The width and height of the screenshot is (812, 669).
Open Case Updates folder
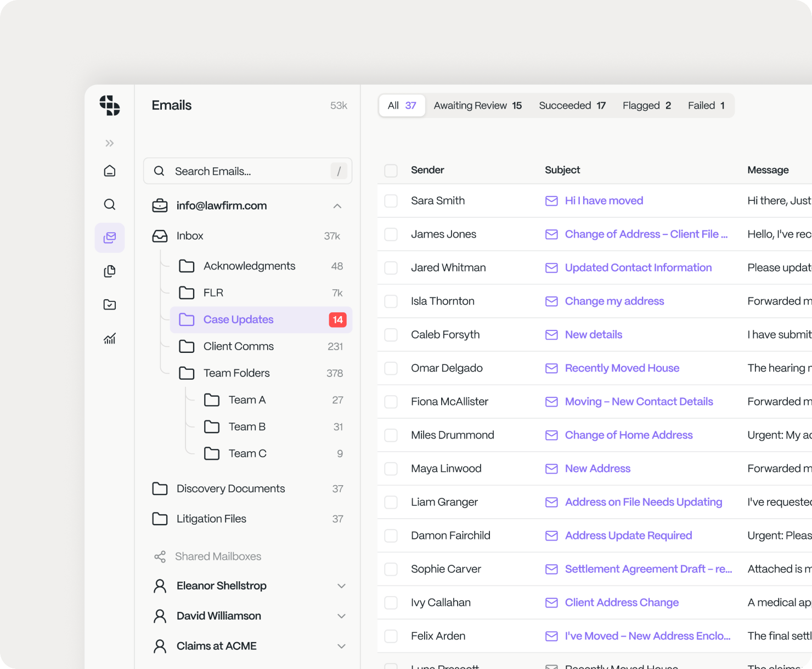pos(261,319)
